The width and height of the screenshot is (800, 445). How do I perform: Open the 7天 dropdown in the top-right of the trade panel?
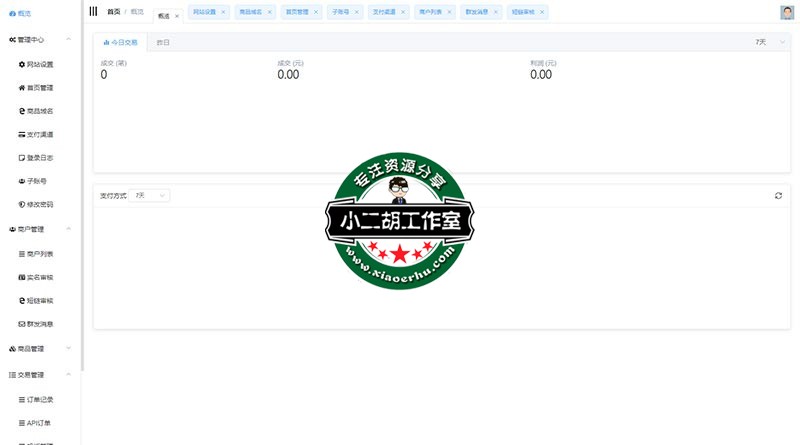pyautogui.click(x=765, y=43)
